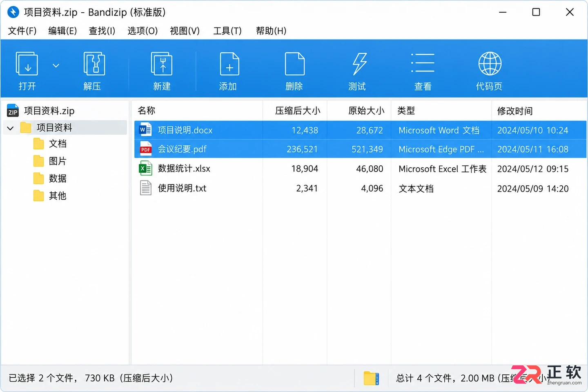Image resolution: width=588 pixels, height=392 pixels.
Task: Click the PDF icon of 会议纪要.pdf
Action: click(x=145, y=149)
